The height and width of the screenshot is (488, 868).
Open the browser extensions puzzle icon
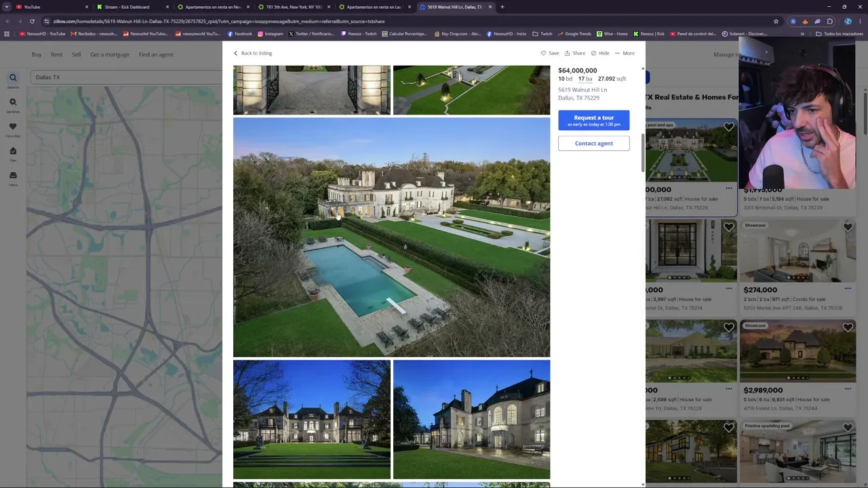coord(829,21)
